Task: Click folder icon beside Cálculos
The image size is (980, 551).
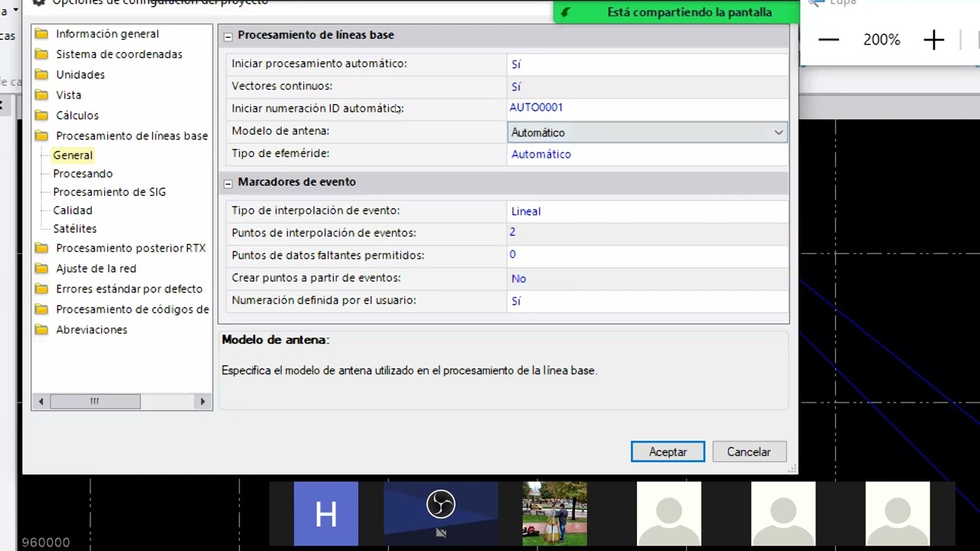Action: [x=41, y=116]
